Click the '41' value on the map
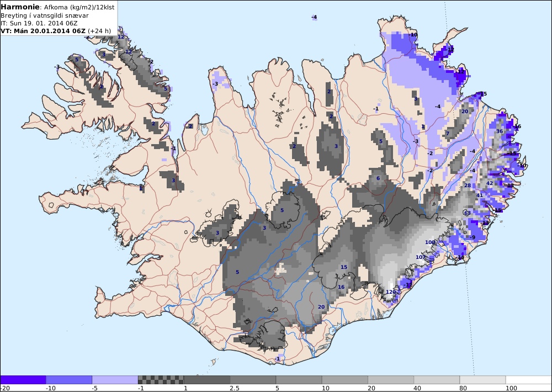552x392 pixels. point(480,195)
